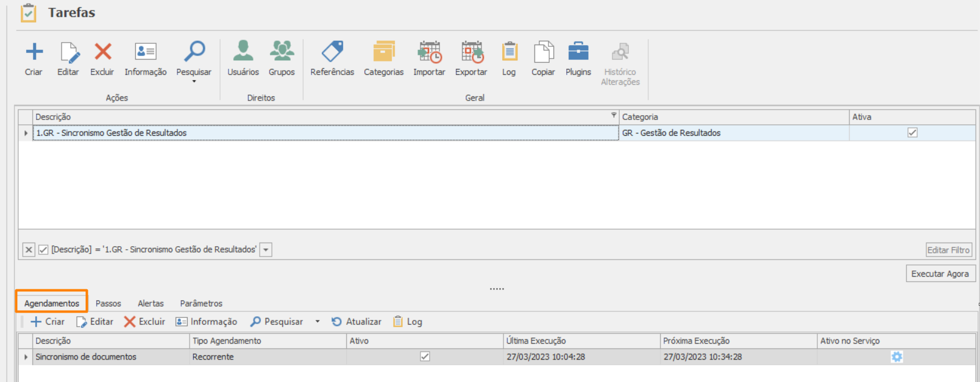Image resolution: width=980 pixels, height=382 pixels.
Task: Expand the Pesquisar dropdown arrow in the ribbon
Action: (194, 82)
